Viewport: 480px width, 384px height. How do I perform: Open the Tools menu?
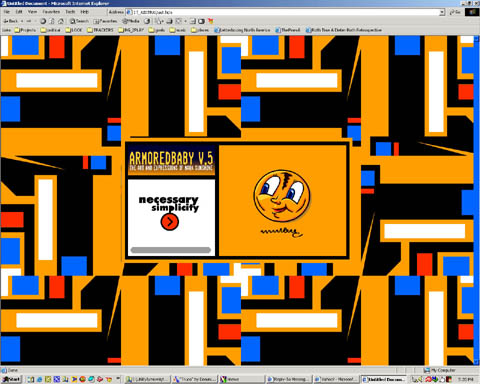coord(70,12)
